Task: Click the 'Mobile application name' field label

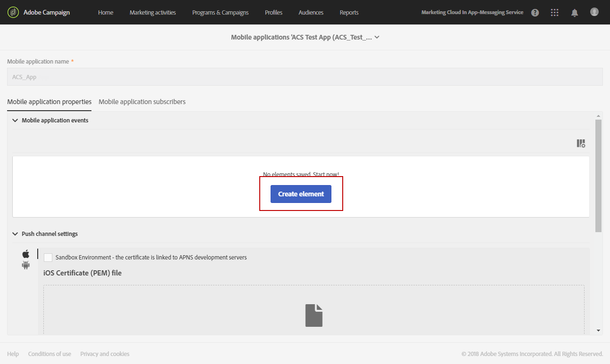Action: tap(38, 62)
